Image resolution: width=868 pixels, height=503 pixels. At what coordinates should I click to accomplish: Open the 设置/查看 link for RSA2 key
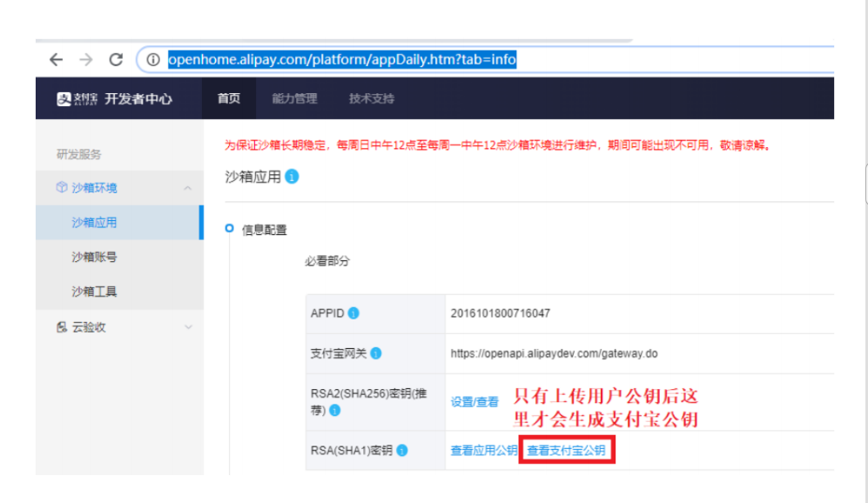[474, 402]
